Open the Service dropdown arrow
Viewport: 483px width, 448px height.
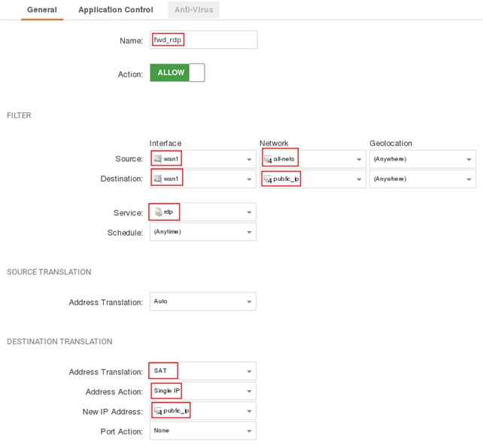(249, 212)
